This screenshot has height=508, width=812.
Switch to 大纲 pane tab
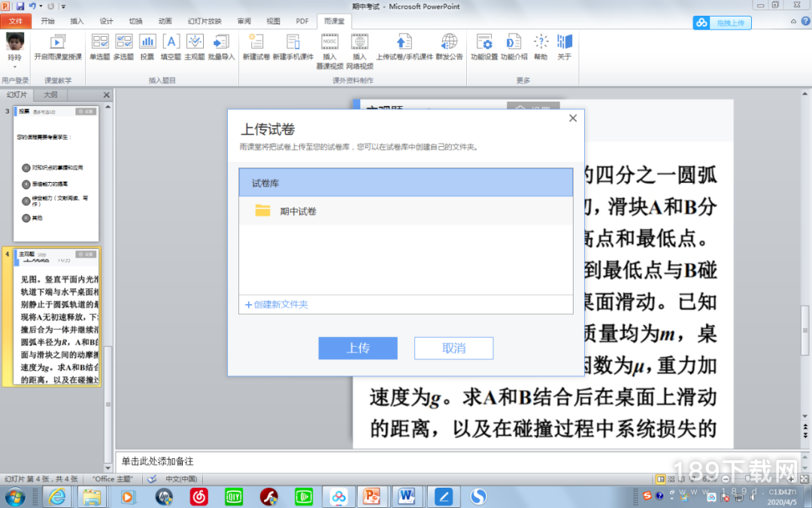(50, 95)
